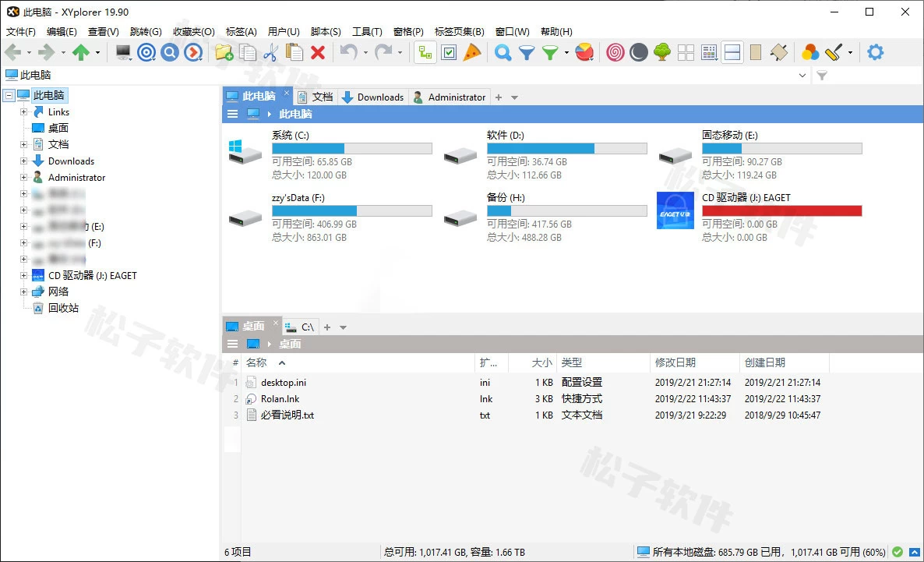The height and width of the screenshot is (562, 924).
Task: Click the 桌面 breadcrumb in lower pane
Action: pos(290,344)
